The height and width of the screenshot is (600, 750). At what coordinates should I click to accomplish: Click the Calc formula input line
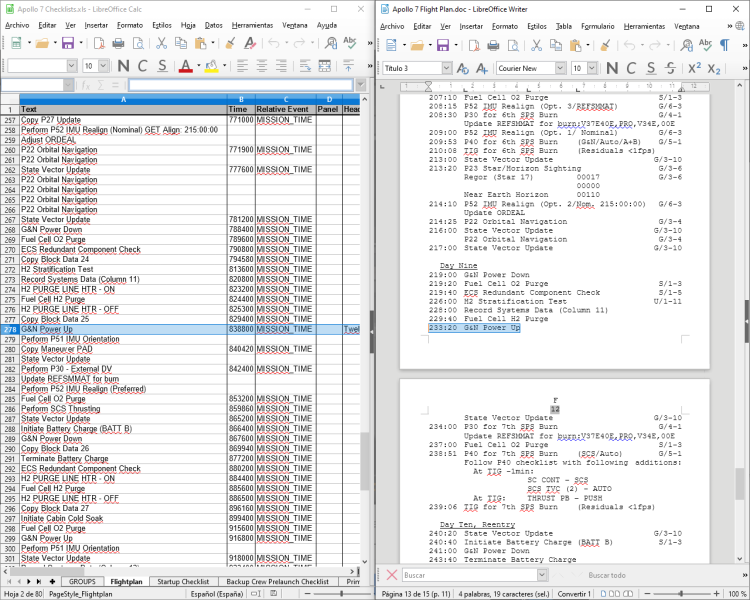coord(241,85)
